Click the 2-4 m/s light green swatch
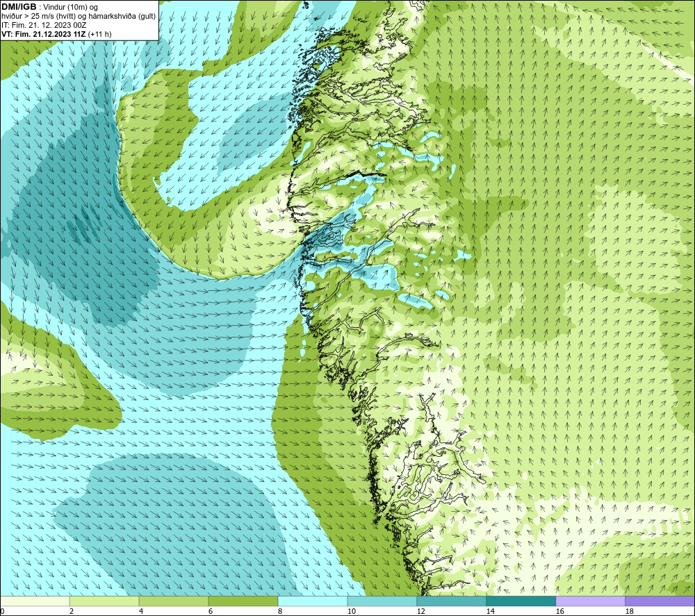The height and width of the screenshot is (616, 695). point(104,601)
